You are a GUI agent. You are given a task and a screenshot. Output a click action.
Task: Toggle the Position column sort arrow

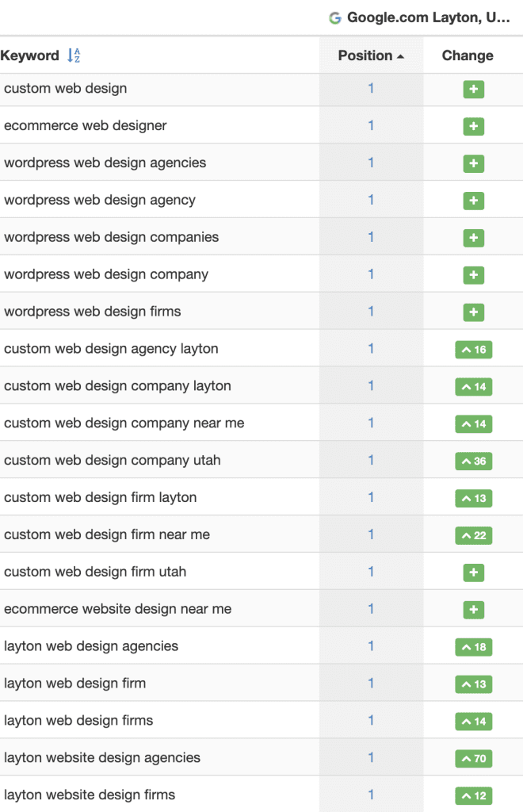(400, 56)
